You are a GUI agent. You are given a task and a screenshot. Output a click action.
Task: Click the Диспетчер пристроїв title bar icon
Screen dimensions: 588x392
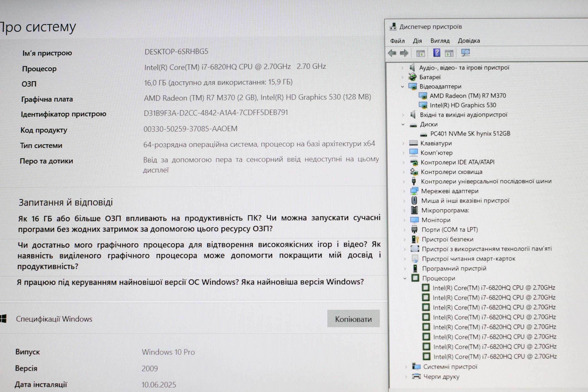pos(393,27)
